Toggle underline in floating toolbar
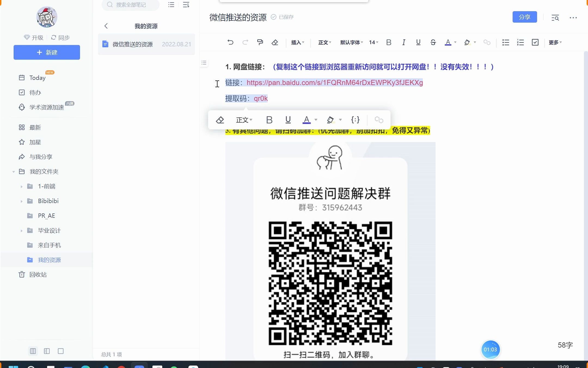This screenshot has width=588, height=368. tap(288, 120)
